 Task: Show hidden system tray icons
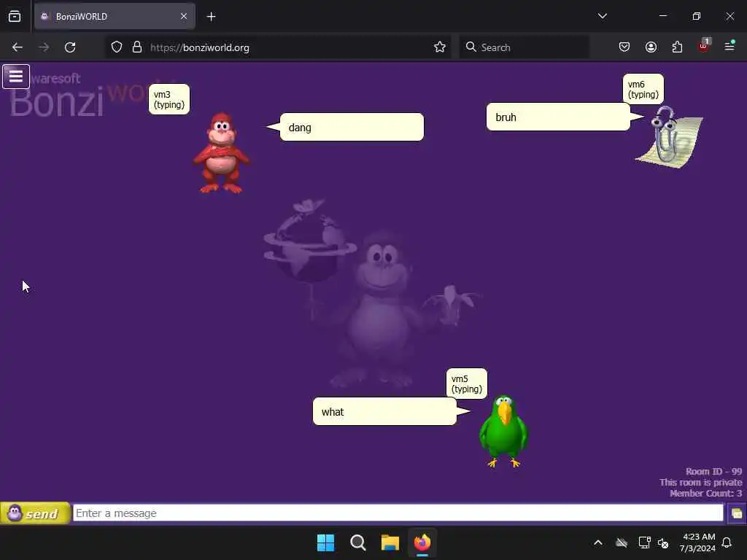pyautogui.click(x=598, y=542)
